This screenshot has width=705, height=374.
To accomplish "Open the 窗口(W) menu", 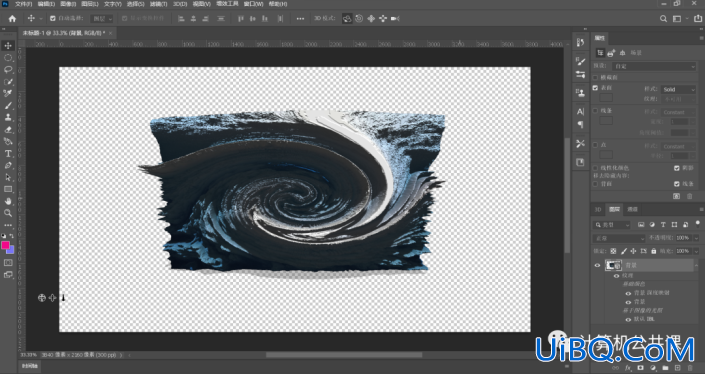I will click(254, 4).
